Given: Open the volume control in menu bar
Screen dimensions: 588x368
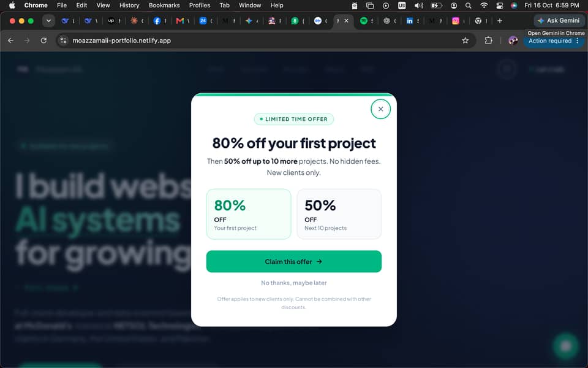Looking at the screenshot, I should [x=418, y=6].
